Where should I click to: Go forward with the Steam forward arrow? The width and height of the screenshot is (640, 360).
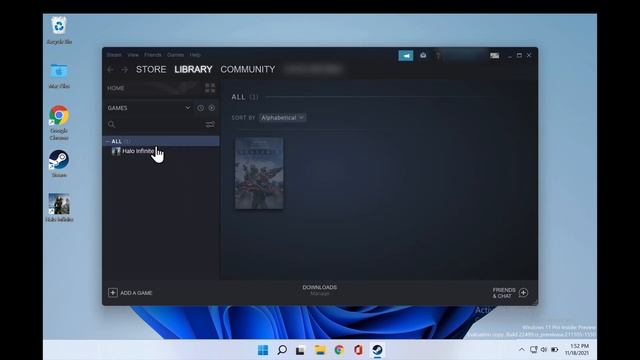point(124,69)
